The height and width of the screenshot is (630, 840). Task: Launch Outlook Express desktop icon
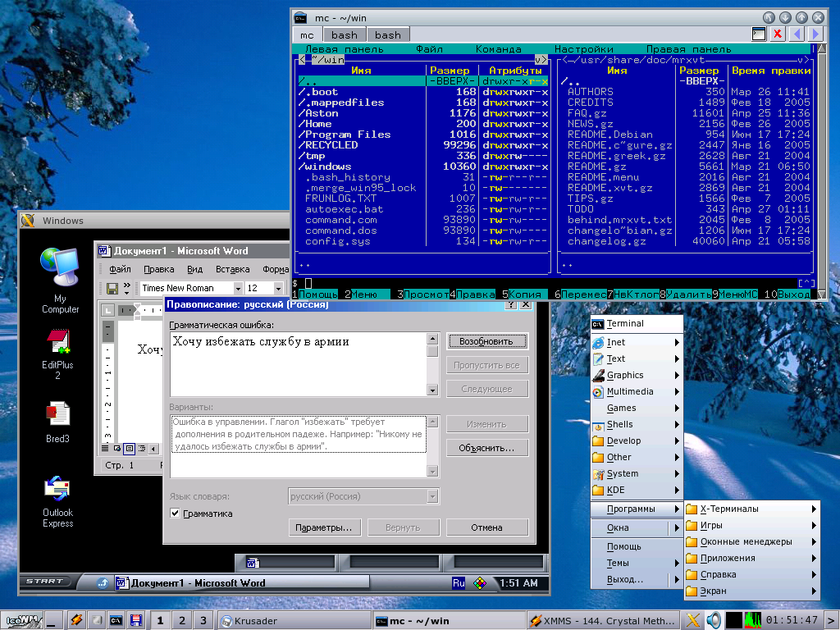tap(58, 501)
